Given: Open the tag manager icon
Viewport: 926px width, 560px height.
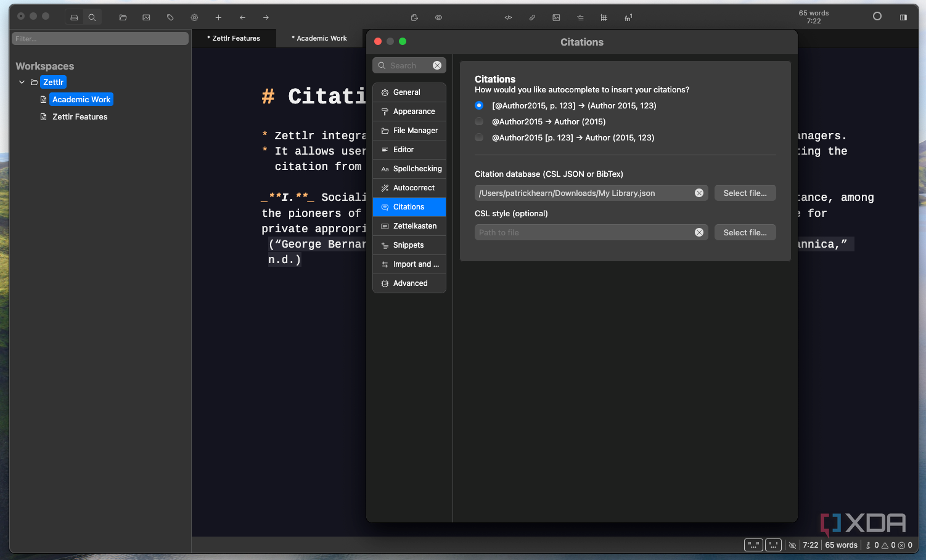Looking at the screenshot, I should tap(170, 18).
